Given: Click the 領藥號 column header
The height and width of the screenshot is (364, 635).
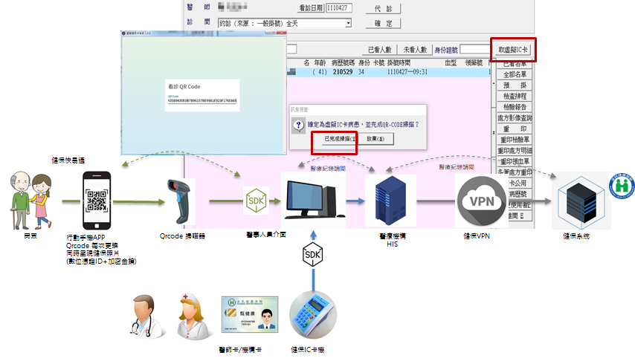Looking at the screenshot, I should 474,62.
